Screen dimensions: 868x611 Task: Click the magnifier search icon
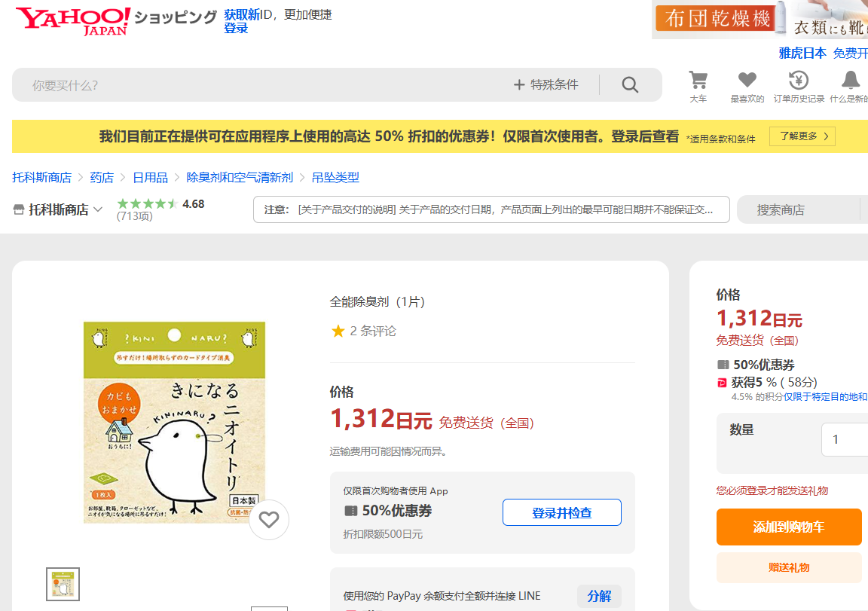tap(630, 84)
